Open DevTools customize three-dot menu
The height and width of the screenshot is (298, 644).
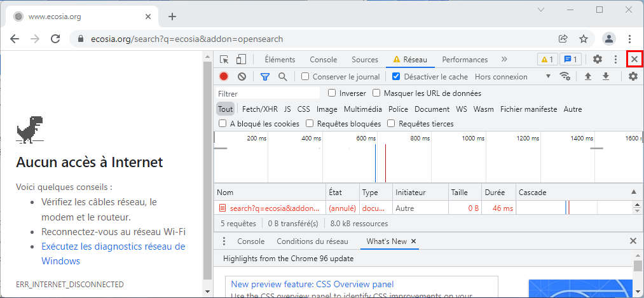(615, 60)
